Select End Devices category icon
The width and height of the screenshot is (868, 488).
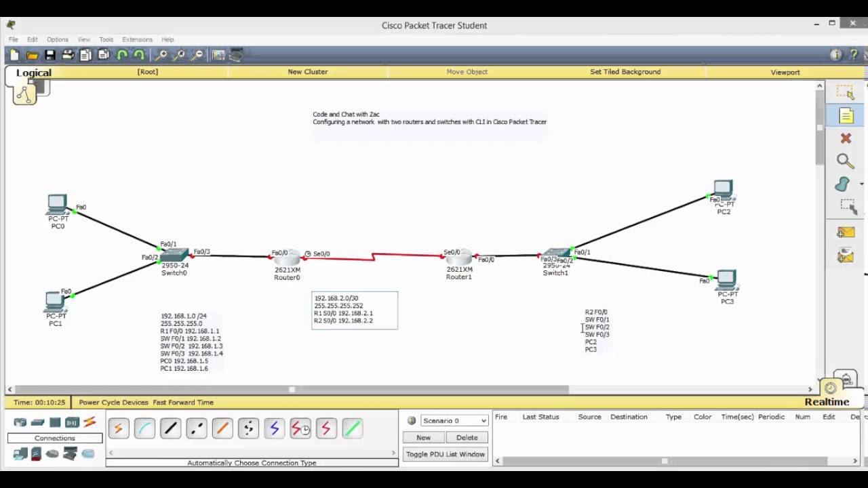click(x=20, y=454)
